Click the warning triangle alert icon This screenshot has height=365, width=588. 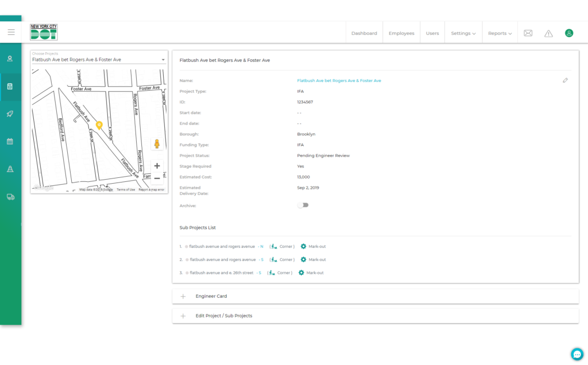click(x=548, y=33)
